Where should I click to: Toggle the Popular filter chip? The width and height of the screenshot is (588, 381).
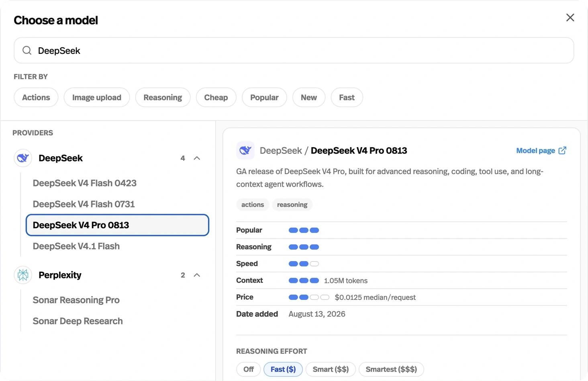[264, 97]
